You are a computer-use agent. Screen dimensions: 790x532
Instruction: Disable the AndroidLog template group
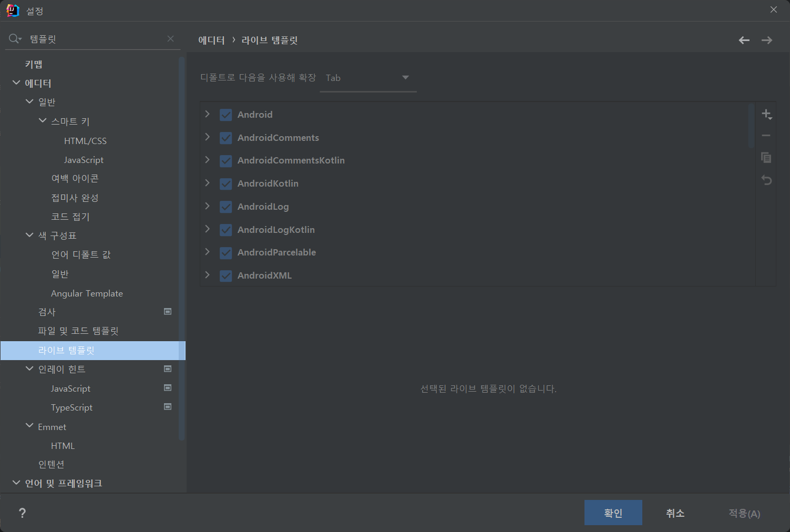[x=226, y=207]
